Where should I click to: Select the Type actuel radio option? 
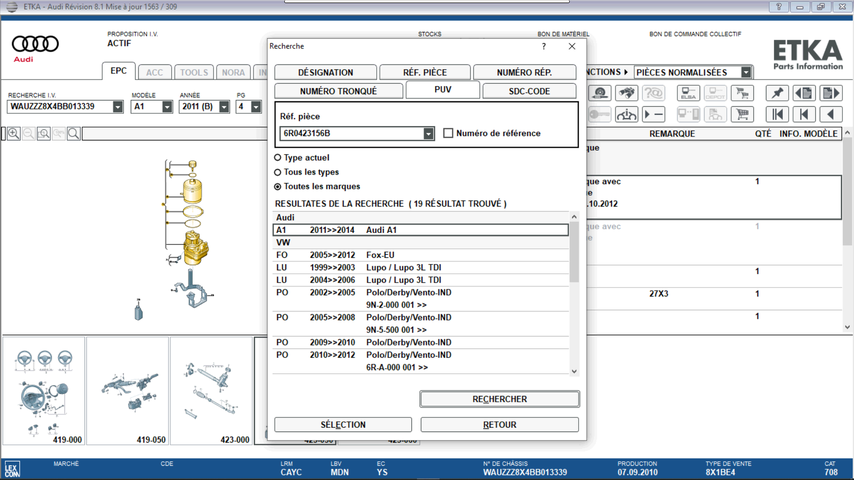point(278,157)
